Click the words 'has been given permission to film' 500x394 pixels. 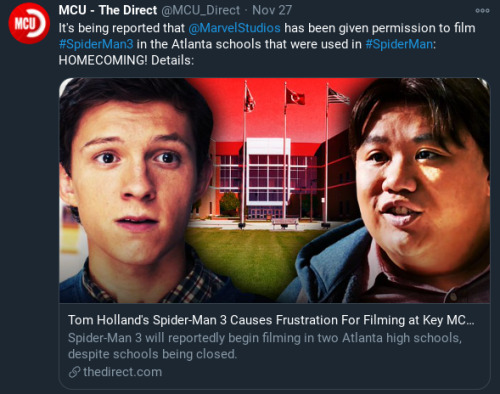coord(380,28)
